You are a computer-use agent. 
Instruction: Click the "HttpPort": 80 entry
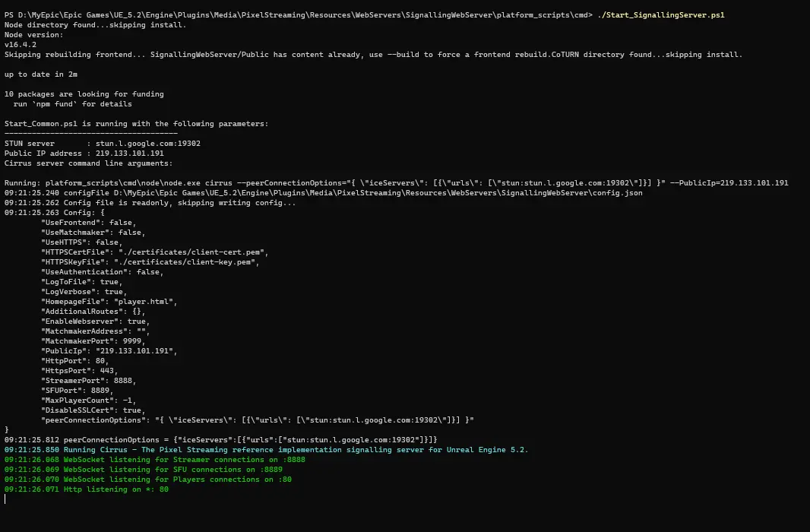tap(75, 360)
